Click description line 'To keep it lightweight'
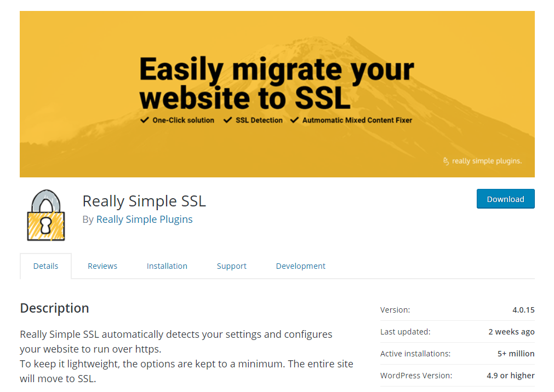The width and height of the screenshot is (554, 392). coord(186,364)
